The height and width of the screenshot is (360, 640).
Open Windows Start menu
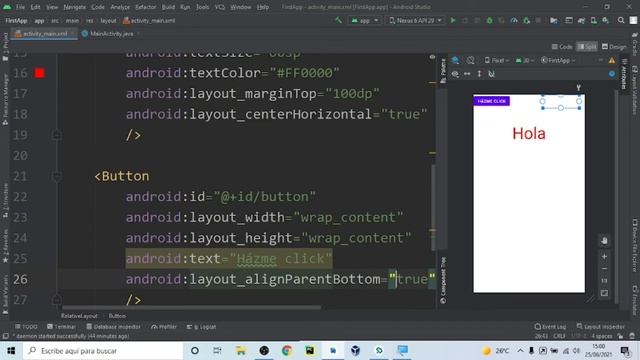[x=11, y=351]
